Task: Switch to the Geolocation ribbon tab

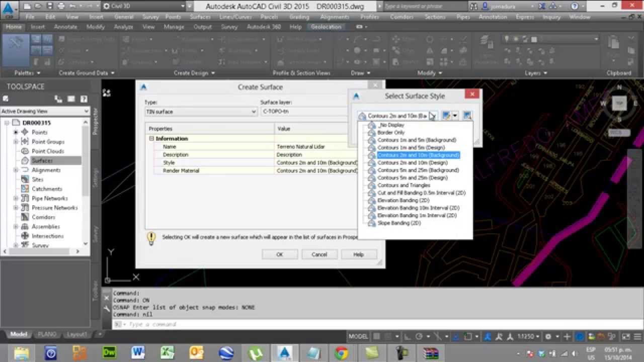Action: (x=326, y=27)
